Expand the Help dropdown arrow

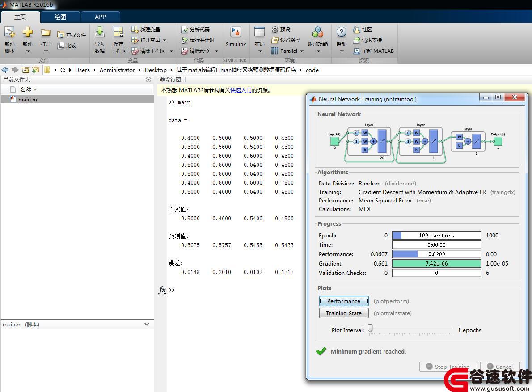point(342,51)
